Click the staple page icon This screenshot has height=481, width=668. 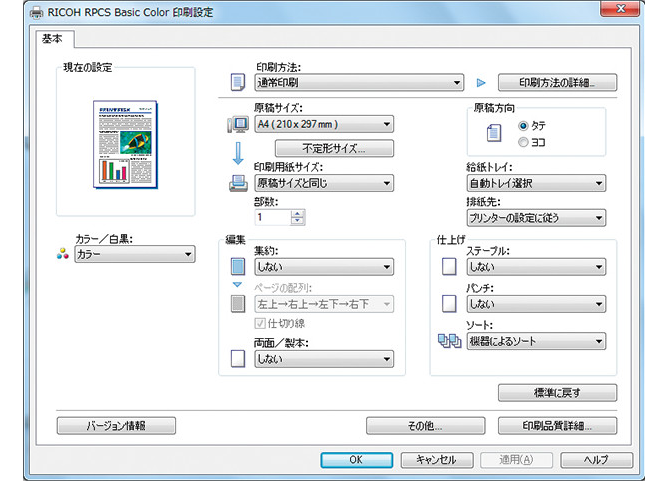[x=449, y=267]
